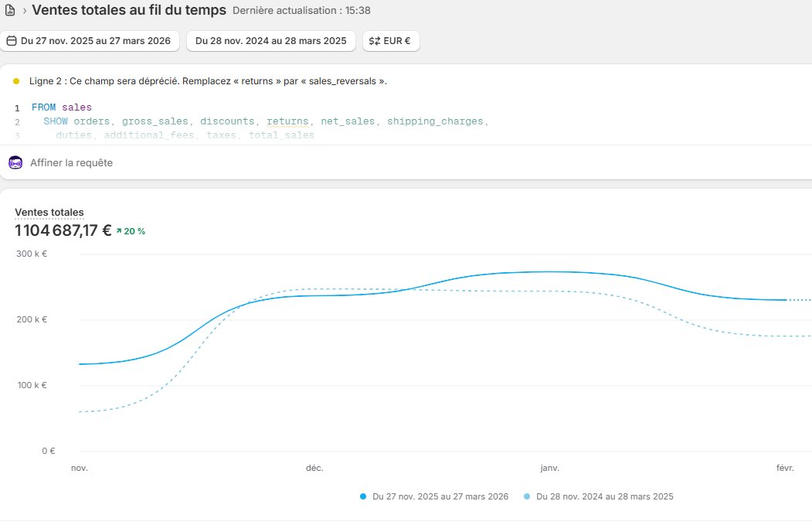Screen dimensions: 812x525
Task: Click the report document icon in breadcrumb
Action: point(10,10)
